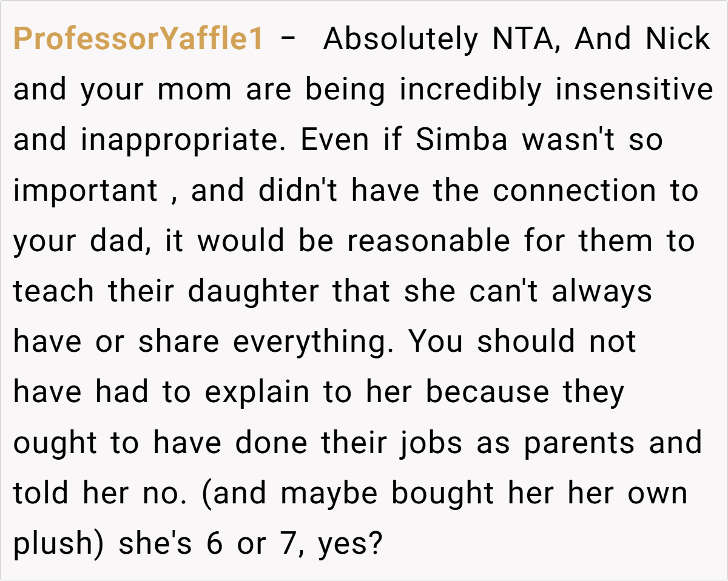Select the word "inappropriate"
Screen dimensions: 728x581
(x=184, y=141)
